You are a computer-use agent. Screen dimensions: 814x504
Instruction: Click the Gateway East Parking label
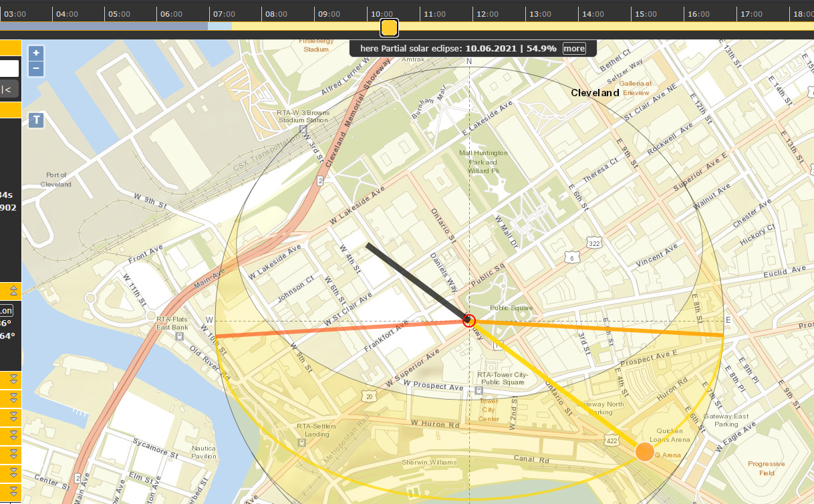(726, 420)
